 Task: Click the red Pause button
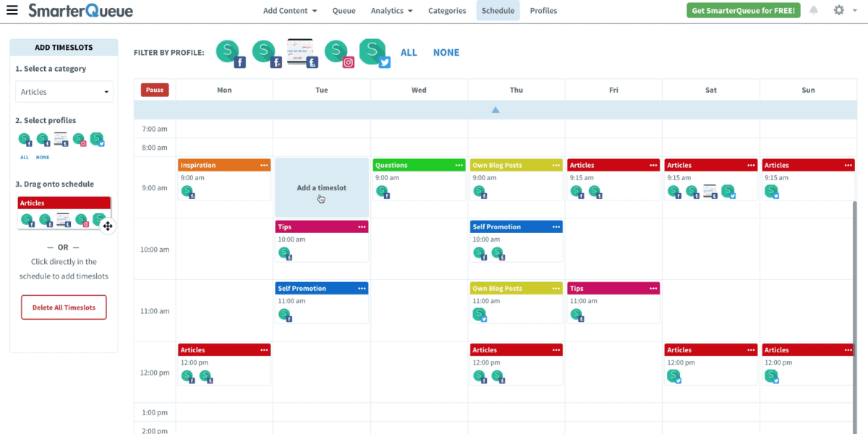click(155, 90)
